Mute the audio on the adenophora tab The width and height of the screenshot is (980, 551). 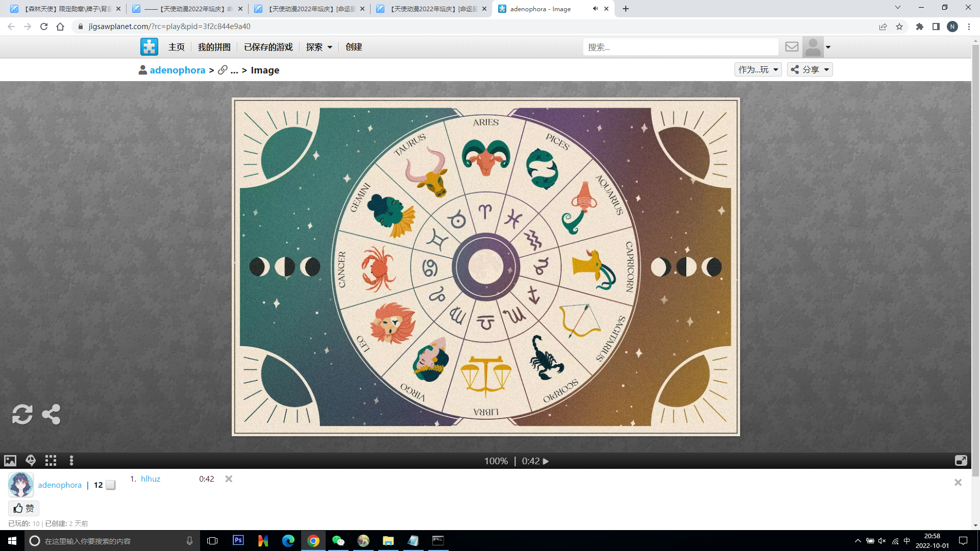tap(595, 9)
